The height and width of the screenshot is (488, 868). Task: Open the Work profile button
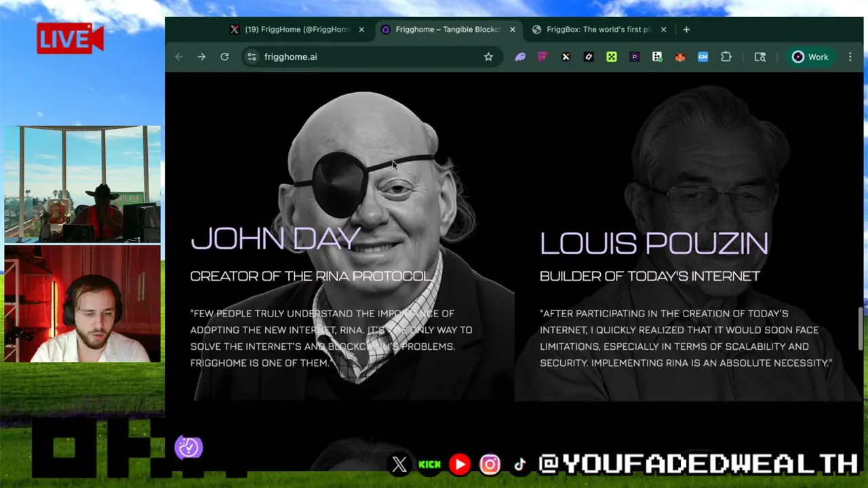811,57
